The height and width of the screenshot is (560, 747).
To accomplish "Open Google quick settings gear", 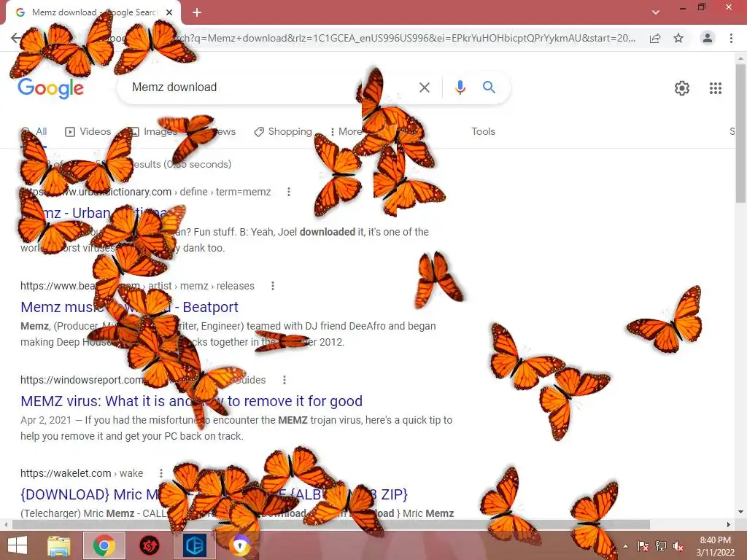I will click(x=682, y=88).
